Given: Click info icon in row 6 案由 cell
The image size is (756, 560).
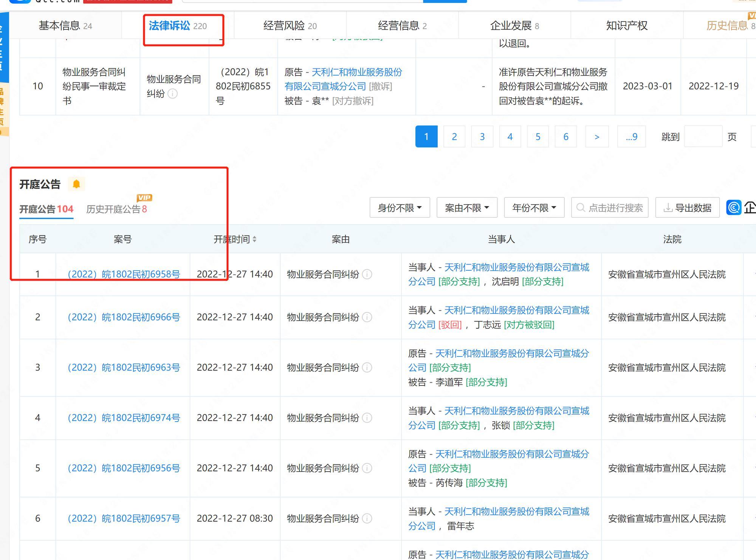Looking at the screenshot, I should 367,518.
